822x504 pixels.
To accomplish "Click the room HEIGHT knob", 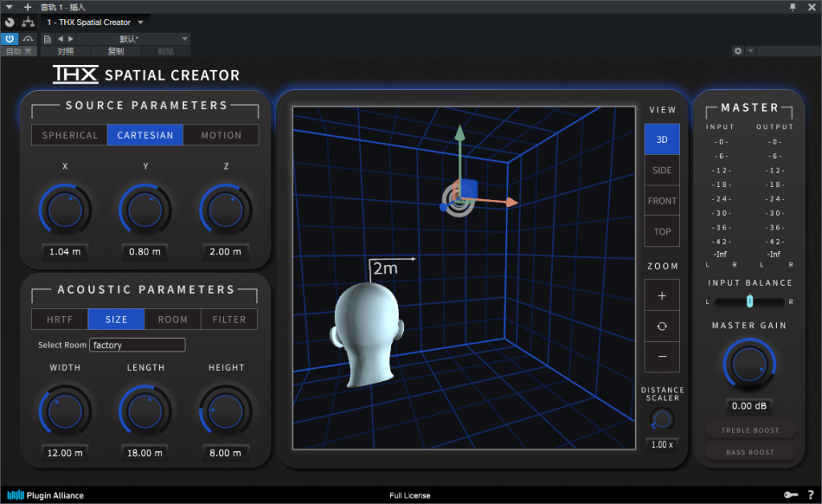I will [226, 411].
